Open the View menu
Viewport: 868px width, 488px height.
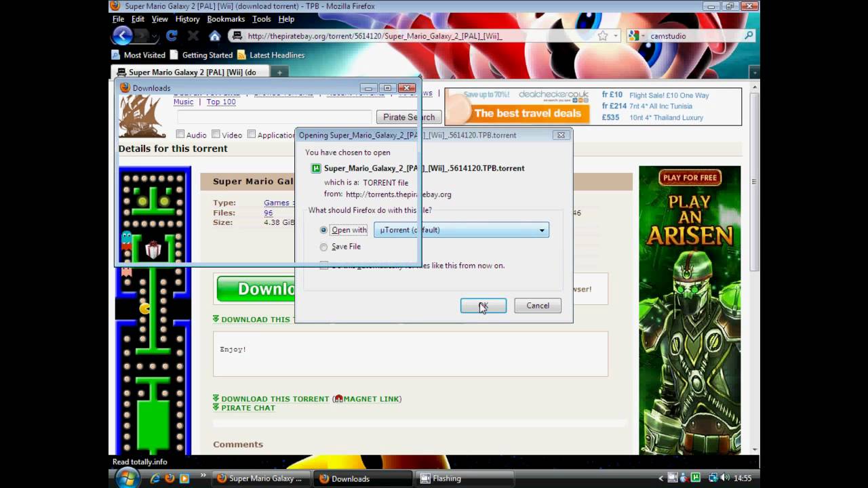(159, 19)
